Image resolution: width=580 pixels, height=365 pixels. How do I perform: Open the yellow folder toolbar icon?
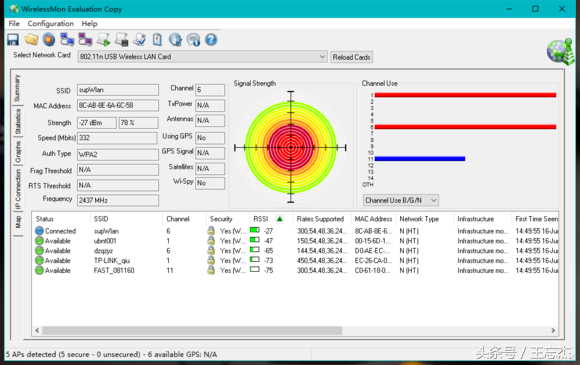(x=31, y=40)
